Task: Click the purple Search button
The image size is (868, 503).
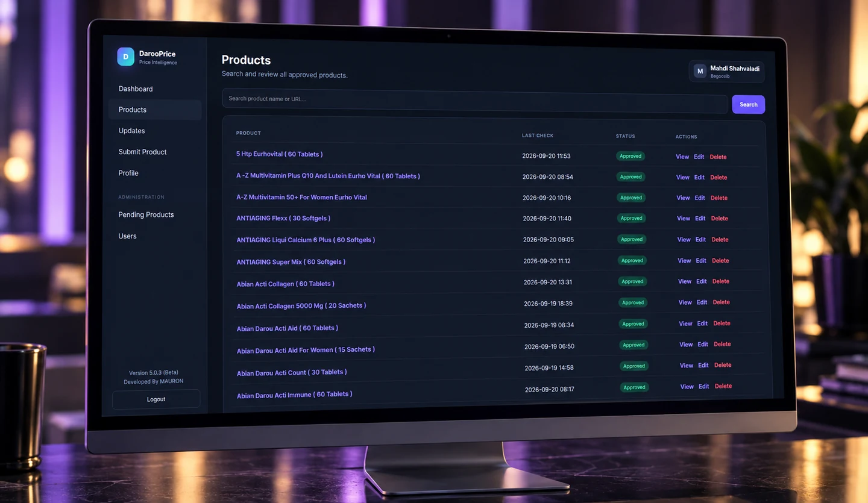Action: click(749, 104)
